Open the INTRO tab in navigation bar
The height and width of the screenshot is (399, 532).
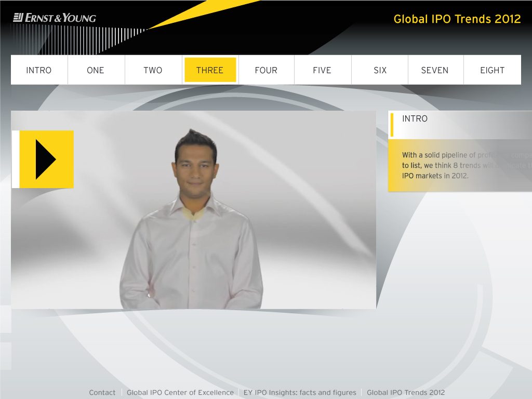[x=39, y=70]
